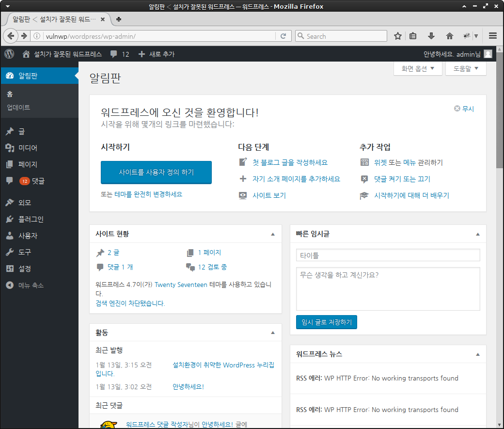Select 홈 submenu item
This screenshot has width=504, height=429.
point(10,94)
